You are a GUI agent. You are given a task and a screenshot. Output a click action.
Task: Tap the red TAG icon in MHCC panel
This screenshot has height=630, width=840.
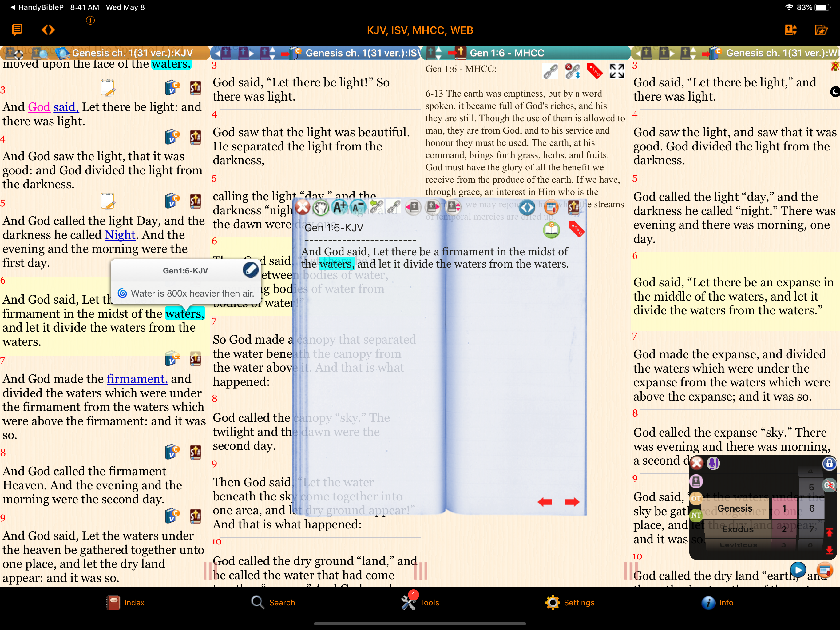pos(594,71)
